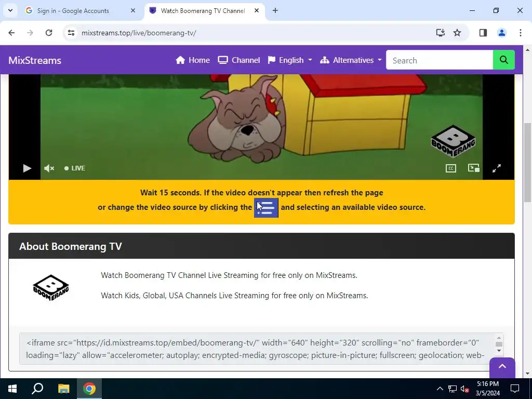Open a new browser tab
The image size is (532, 399).
point(275,11)
